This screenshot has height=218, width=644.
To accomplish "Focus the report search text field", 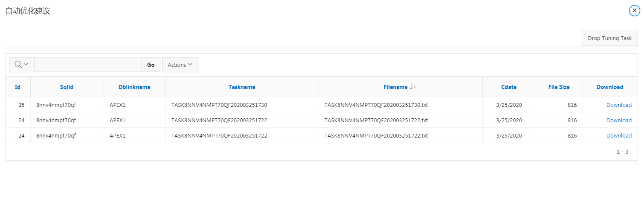I will click(x=88, y=65).
